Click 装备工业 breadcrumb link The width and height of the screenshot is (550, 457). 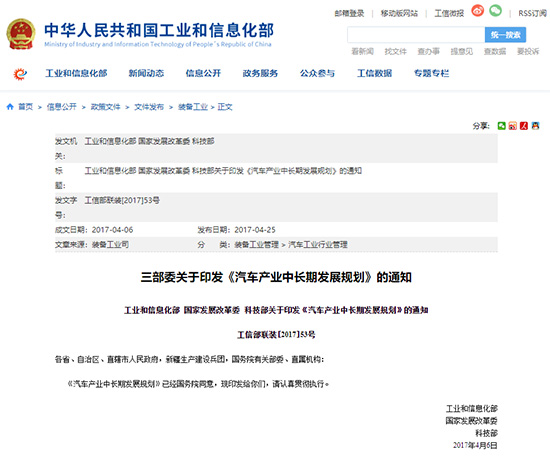[x=193, y=107]
